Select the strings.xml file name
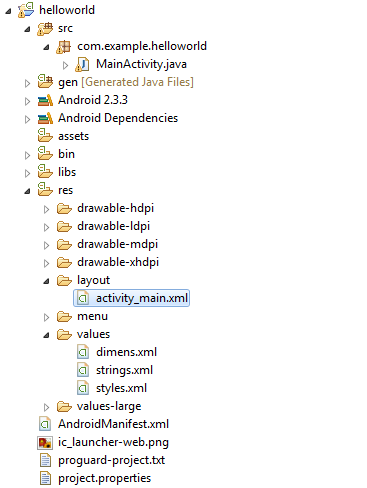This screenshot has width=367, height=488. tap(124, 370)
